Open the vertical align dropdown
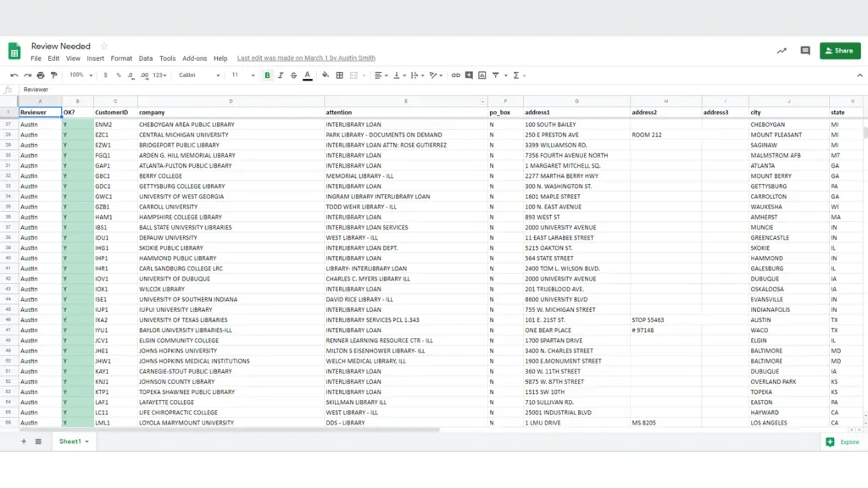868x488 pixels. [400, 75]
